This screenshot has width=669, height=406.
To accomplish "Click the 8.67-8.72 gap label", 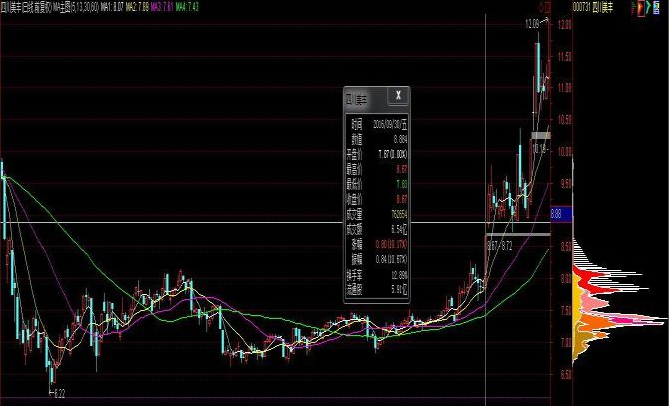I will pyautogui.click(x=500, y=245).
